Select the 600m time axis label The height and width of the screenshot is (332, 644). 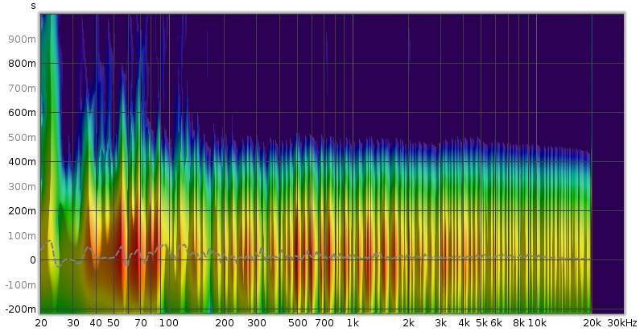pos(22,113)
